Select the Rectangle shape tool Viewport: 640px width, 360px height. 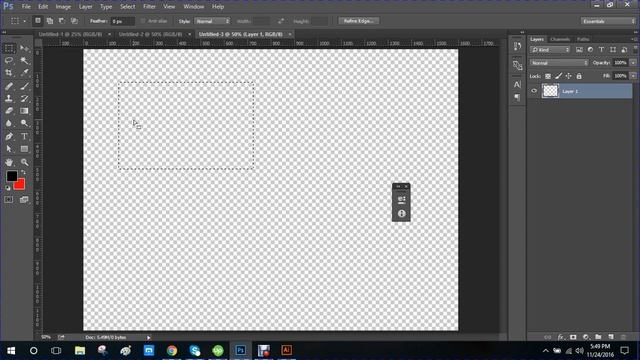pyautogui.click(x=24, y=149)
